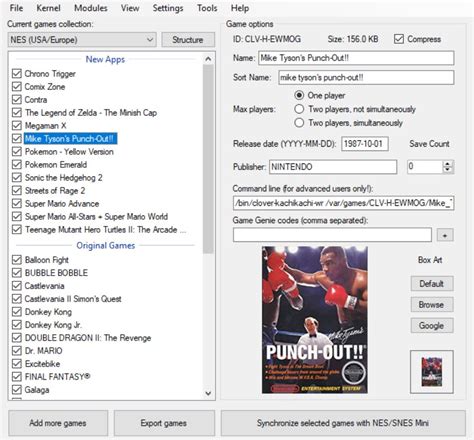
Task: Click the Original Games group header
Action: click(106, 245)
